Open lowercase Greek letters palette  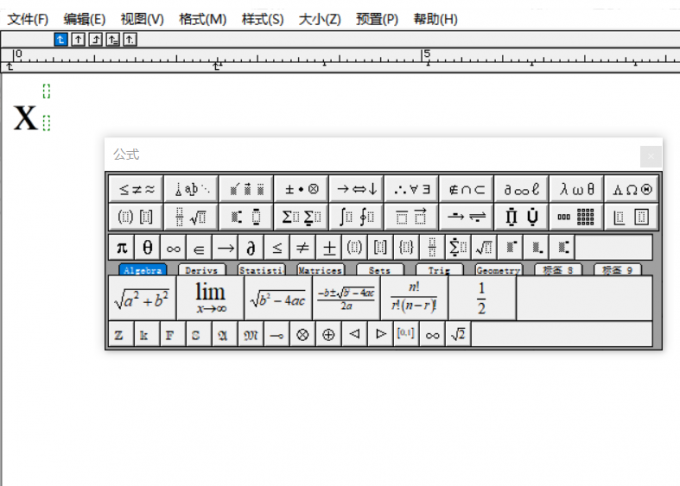(576, 189)
